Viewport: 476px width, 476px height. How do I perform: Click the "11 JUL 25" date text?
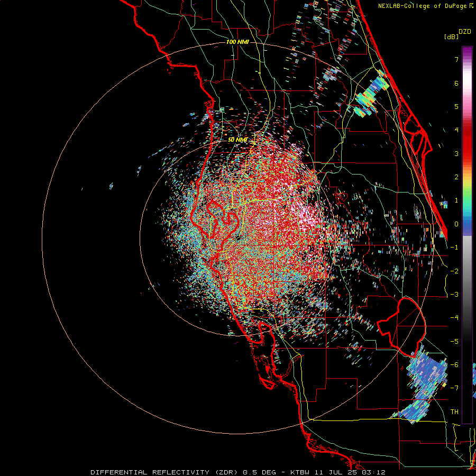coord(335,472)
